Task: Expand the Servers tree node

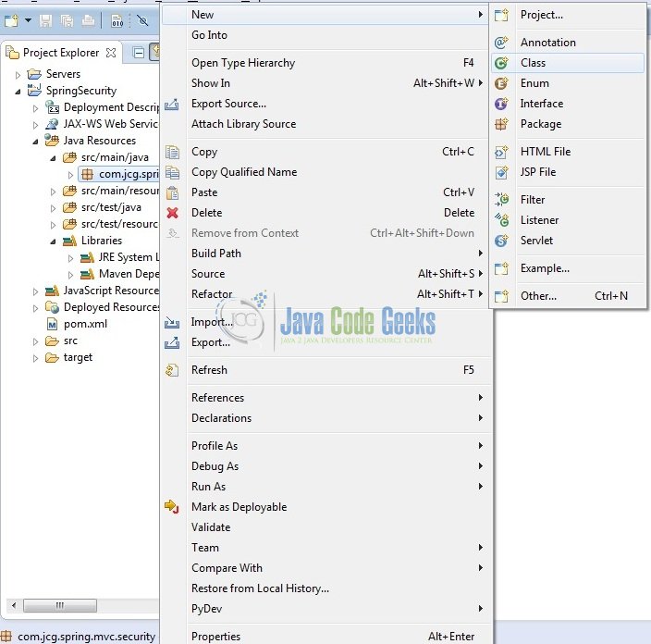Action: [18, 75]
